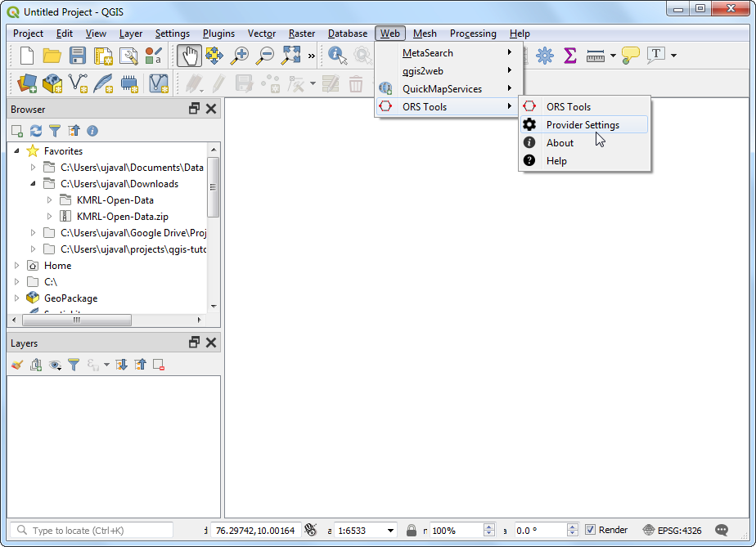Click the Save Project floppy disk icon

pyautogui.click(x=78, y=56)
